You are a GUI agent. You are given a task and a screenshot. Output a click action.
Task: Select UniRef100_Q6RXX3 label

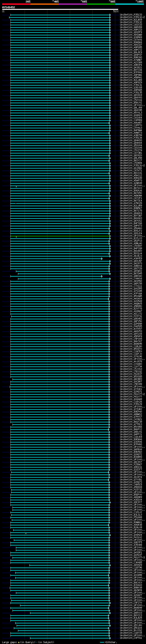pyautogui.click(x=131, y=613)
